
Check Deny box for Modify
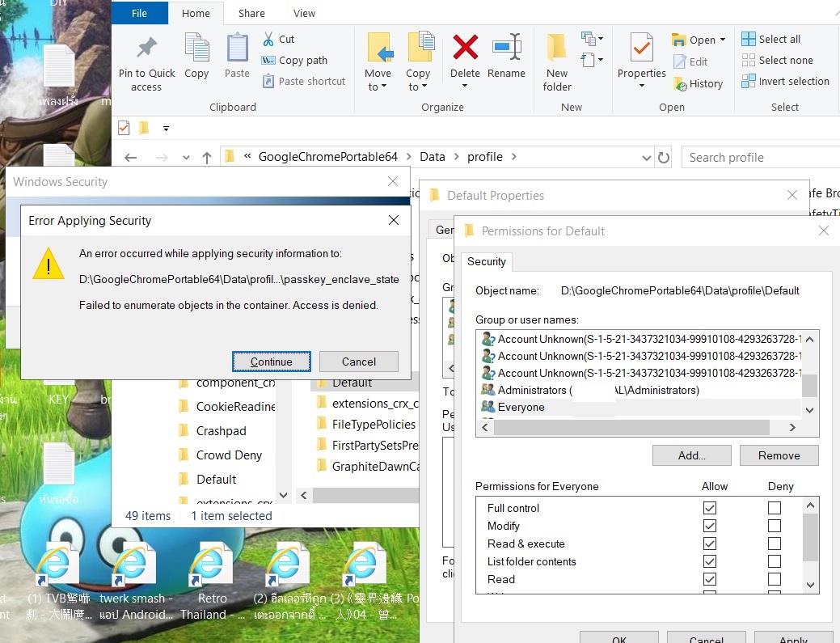click(774, 526)
